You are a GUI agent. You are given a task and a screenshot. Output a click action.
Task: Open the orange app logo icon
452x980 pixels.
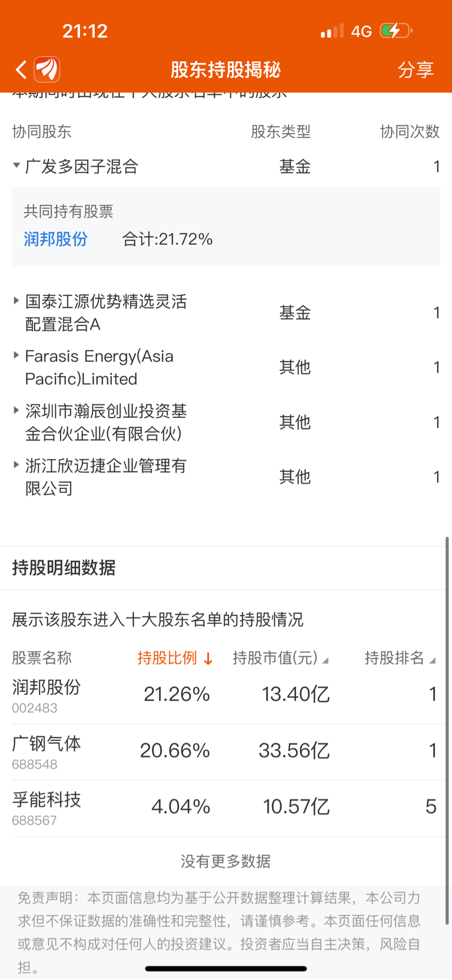[x=47, y=69]
